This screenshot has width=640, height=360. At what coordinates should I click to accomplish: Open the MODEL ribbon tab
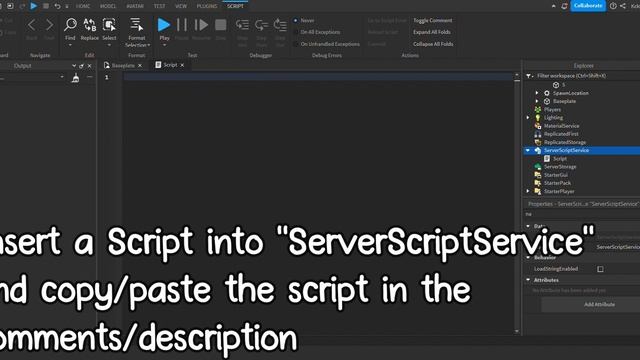coord(108,6)
